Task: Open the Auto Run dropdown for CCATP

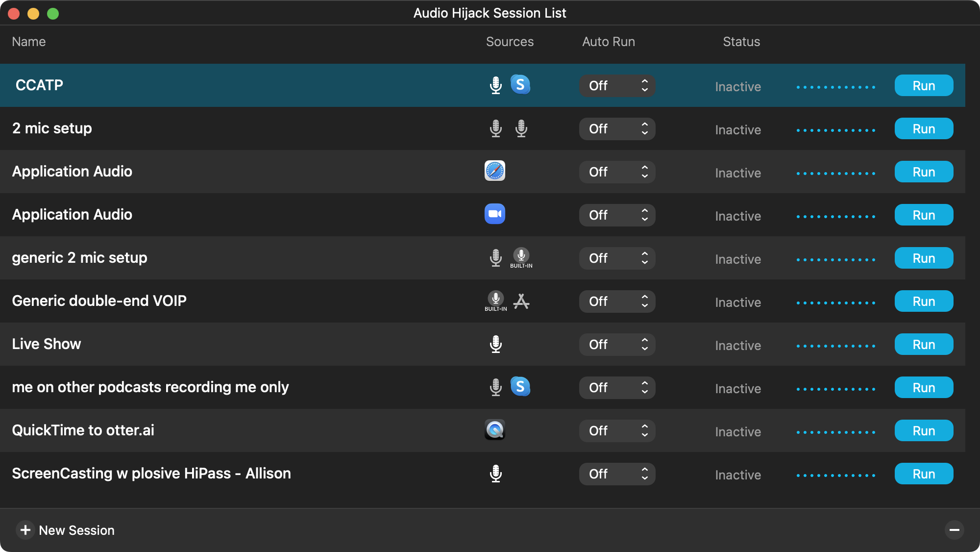Action: (x=617, y=86)
